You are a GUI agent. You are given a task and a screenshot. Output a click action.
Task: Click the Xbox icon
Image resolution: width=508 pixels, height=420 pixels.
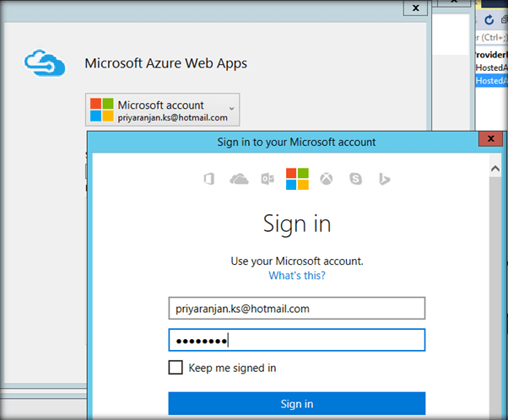tap(327, 179)
